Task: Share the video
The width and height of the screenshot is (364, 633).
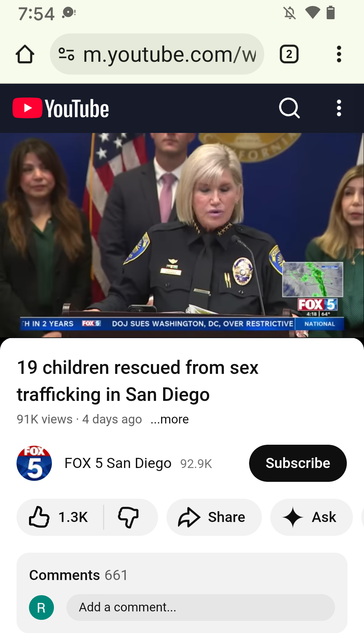Action: (214, 517)
